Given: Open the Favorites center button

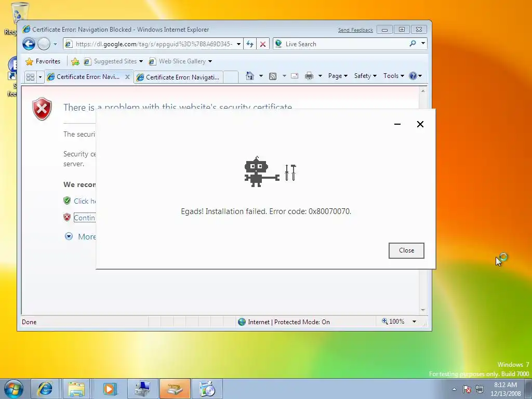Looking at the screenshot, I should tap(43, 61).
